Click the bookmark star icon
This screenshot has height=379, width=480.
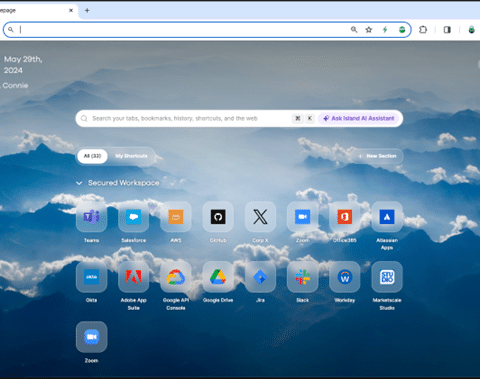[369, 30]
